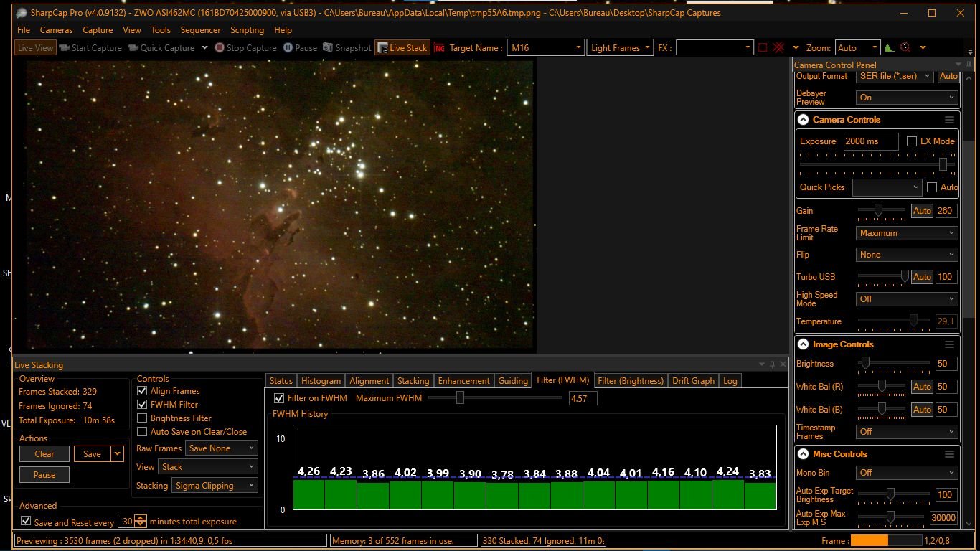Toggle Save and Reset every checkbox
The height and width of the screenshot is (551, 980).
[x=26, y=522]
